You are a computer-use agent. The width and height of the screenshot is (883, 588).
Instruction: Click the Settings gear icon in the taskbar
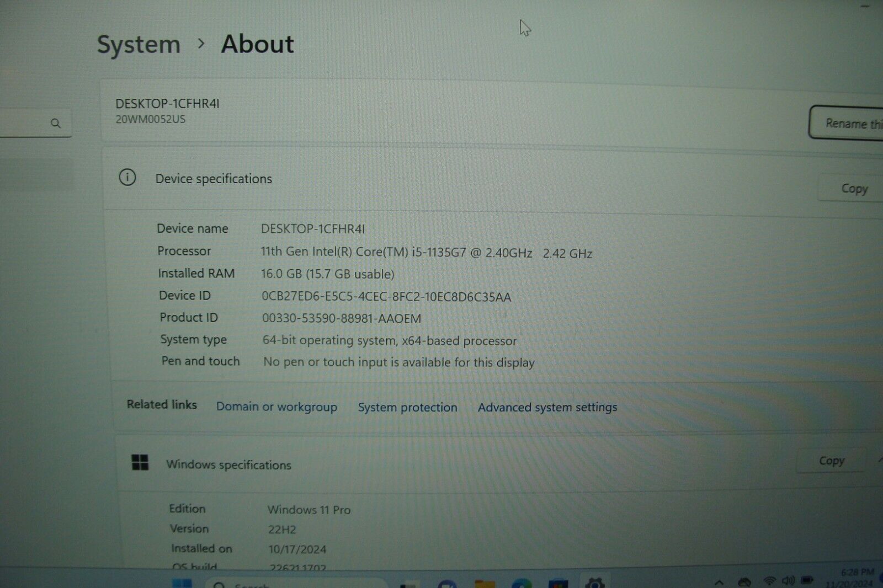[595, 583]
